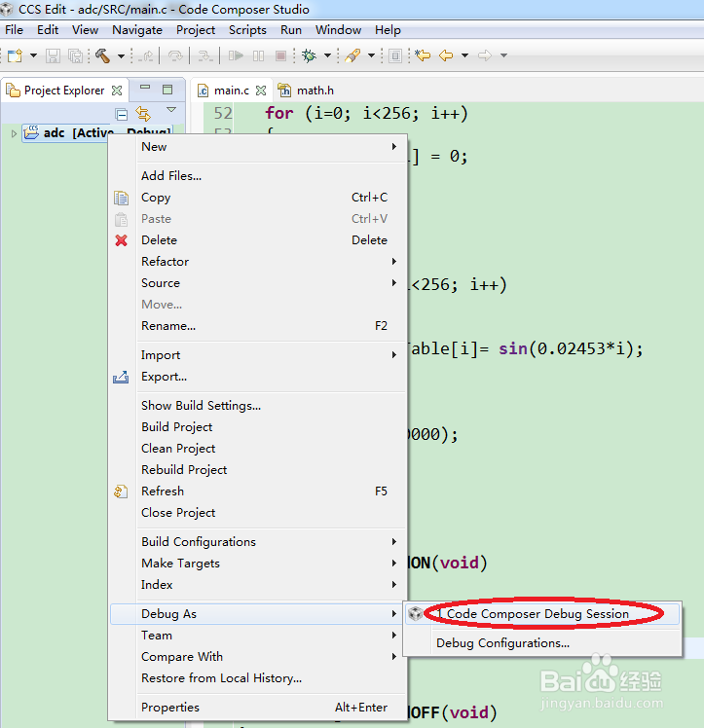Click the Build hammer icon
Image resolution: width=704 pixels, height=728 pixels.
pos(102,55)
